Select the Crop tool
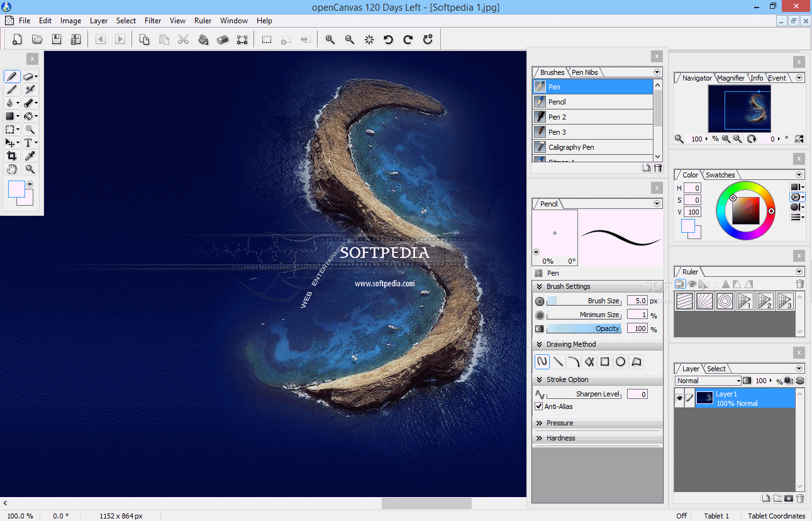 (x=11, y=155)
